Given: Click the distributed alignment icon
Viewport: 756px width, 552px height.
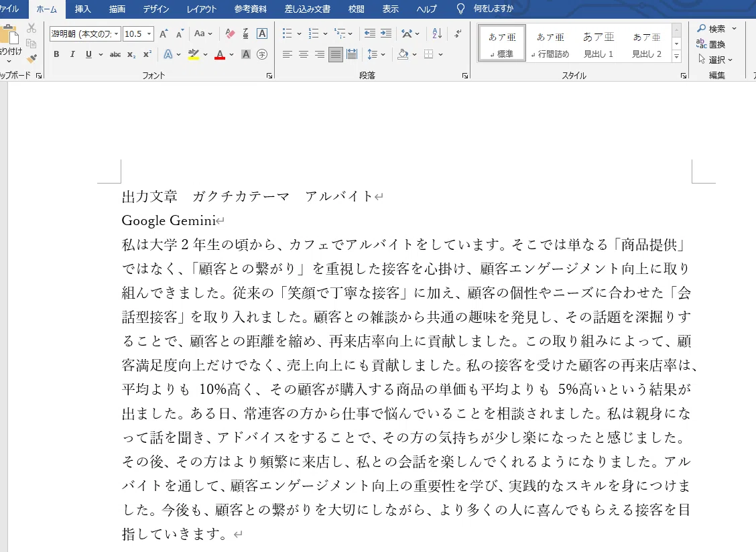Looking at the screenshot, I should coord(352,54).
